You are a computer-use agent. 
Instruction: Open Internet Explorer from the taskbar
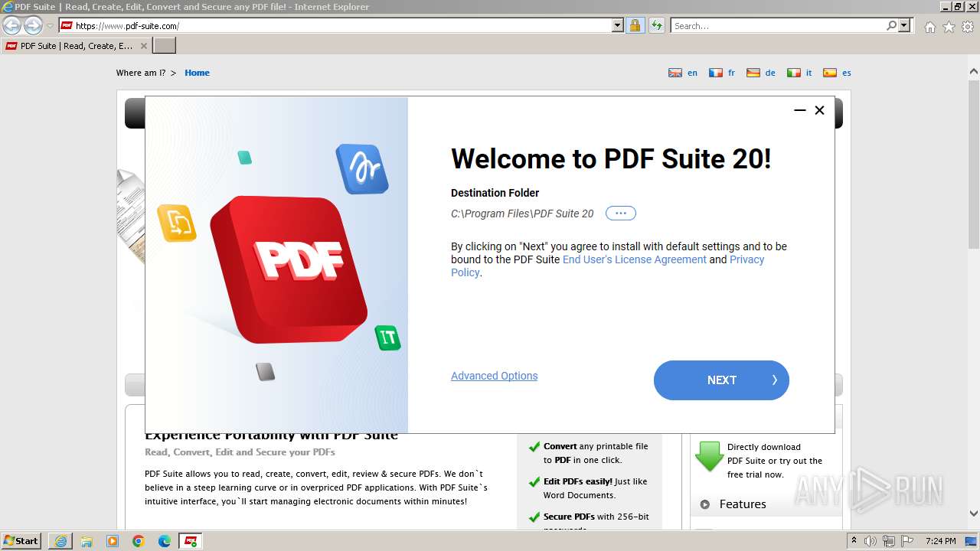[60, 541]
